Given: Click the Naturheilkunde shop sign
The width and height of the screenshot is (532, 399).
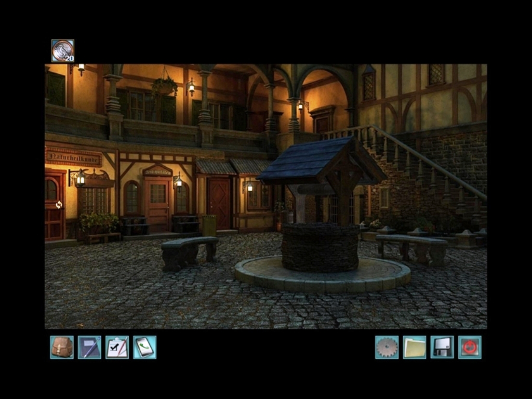Looking at the screenshot, I should click(73, 156).
